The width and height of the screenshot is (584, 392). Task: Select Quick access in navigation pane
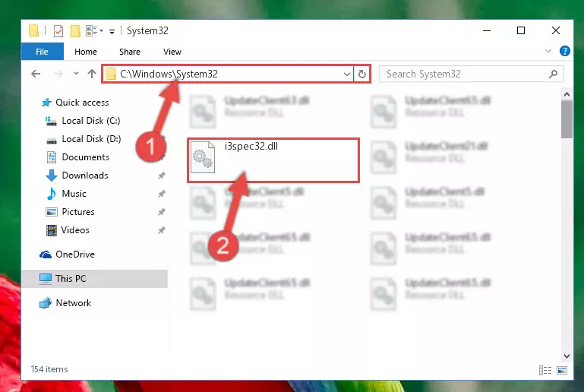(82, 102)
